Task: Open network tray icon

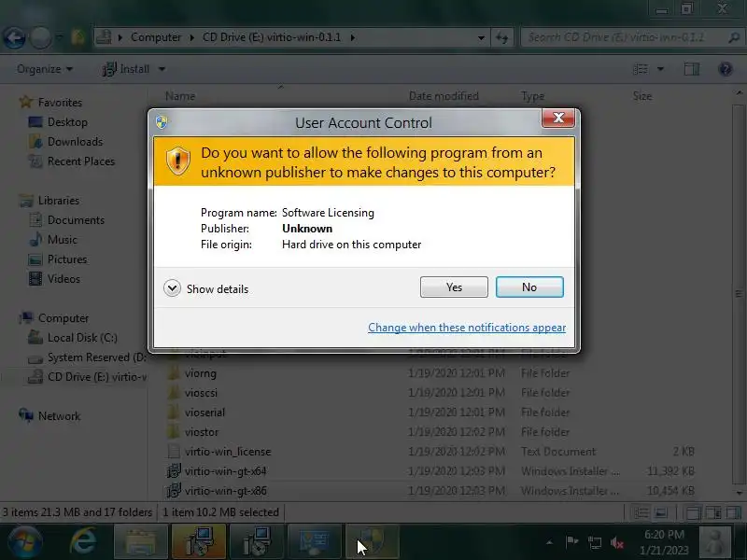Action: coord(595,542)
